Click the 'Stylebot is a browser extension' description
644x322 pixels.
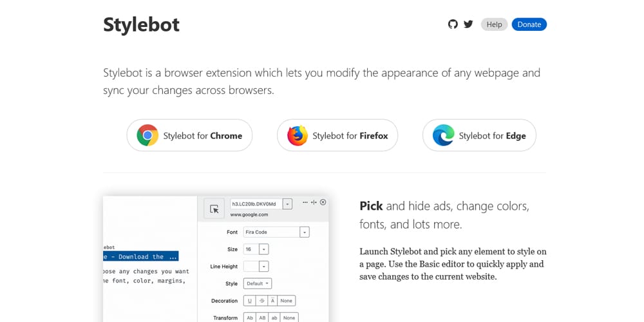coord(321,81)
